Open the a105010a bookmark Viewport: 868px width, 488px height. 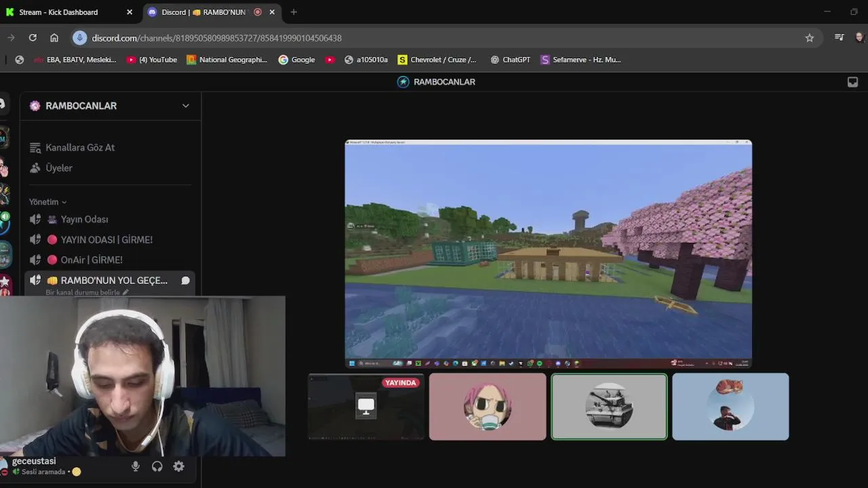366,60
